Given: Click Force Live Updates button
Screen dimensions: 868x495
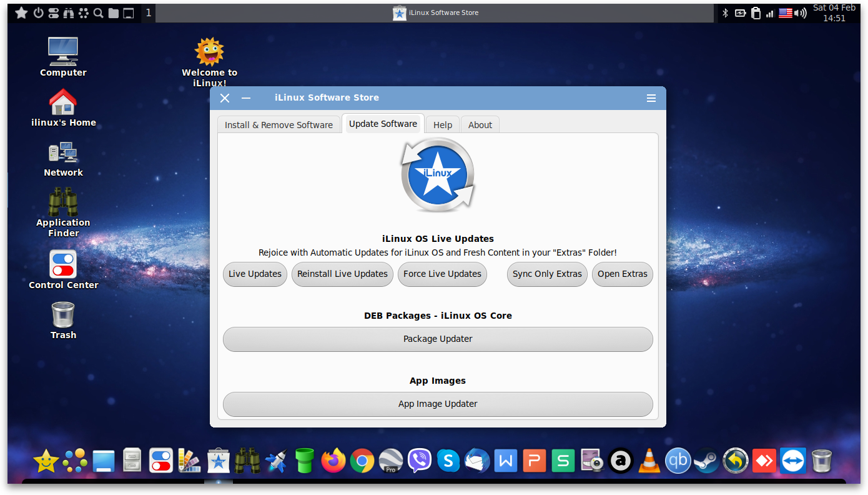Looking at the screenshot, I should click(442, 274).
